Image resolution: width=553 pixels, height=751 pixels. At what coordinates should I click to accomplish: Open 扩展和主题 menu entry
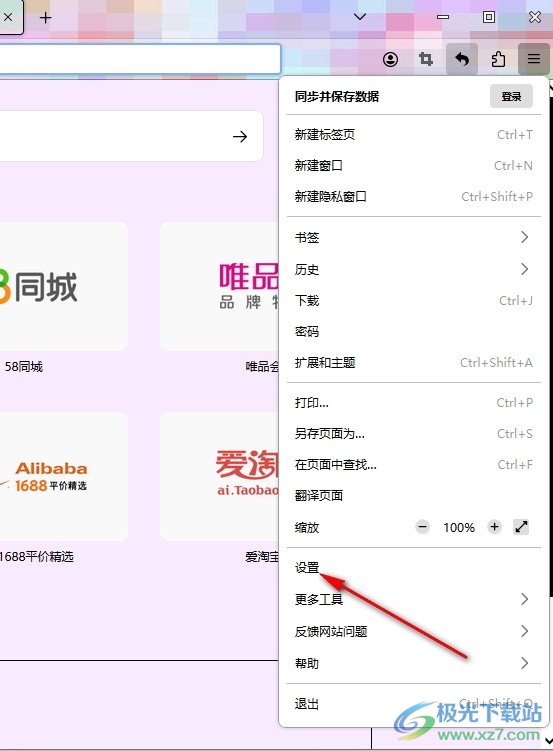click(414, 363)
